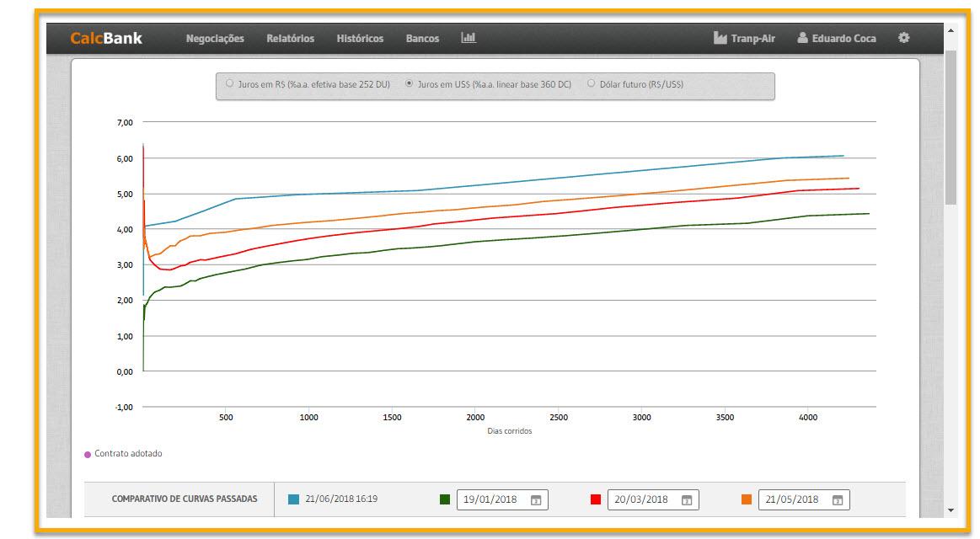This screenshot has width=980, height=539.
Task: Click the blue swatch for 21/06/2018 curve
Action: [x=293, y=499]
